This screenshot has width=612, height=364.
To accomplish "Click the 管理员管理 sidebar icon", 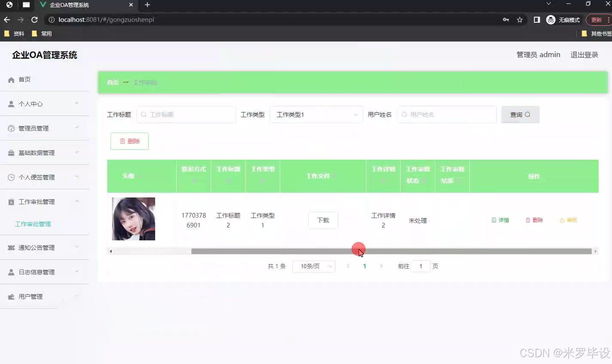I will point(11,128).
